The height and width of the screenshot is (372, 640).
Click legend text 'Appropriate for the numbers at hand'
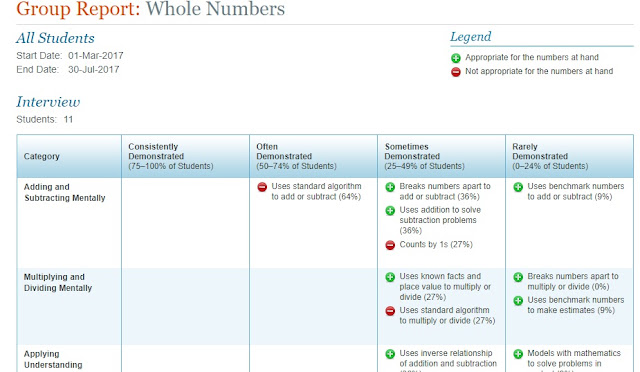coord(532,58)
